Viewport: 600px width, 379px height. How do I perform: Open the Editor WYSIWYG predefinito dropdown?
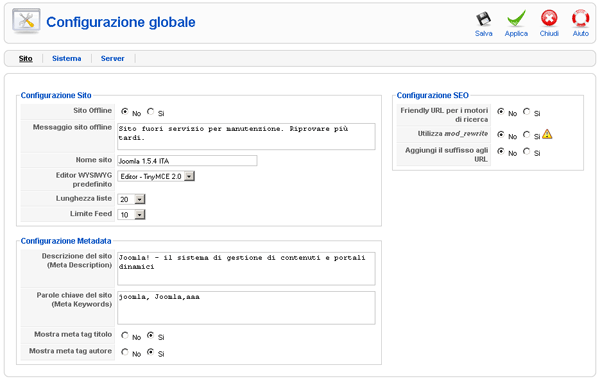point(156,176)
